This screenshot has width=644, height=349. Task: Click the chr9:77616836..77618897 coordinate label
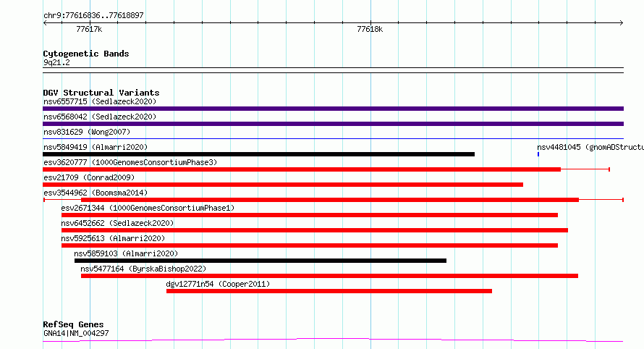(x=93, y=15)
